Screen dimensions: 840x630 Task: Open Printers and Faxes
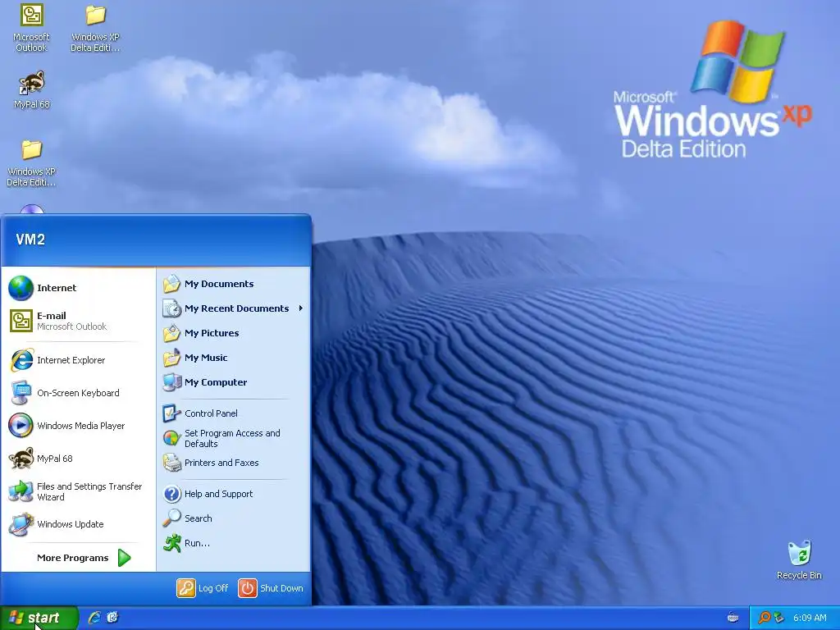pyautogui.click(x=234, y=463)
